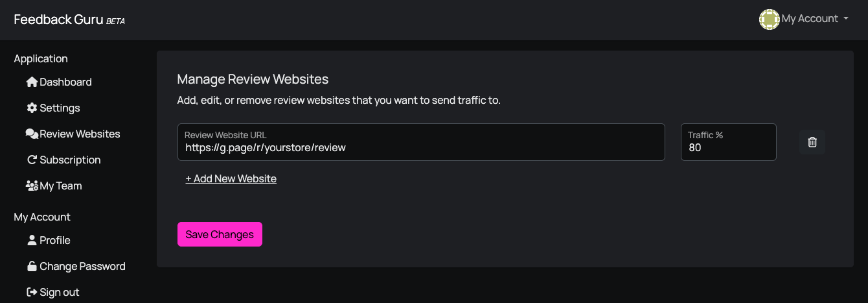The image size is (868, 303).
Task: Click the 'Add, edit, or remove' description text
Action: coord(339,101)
